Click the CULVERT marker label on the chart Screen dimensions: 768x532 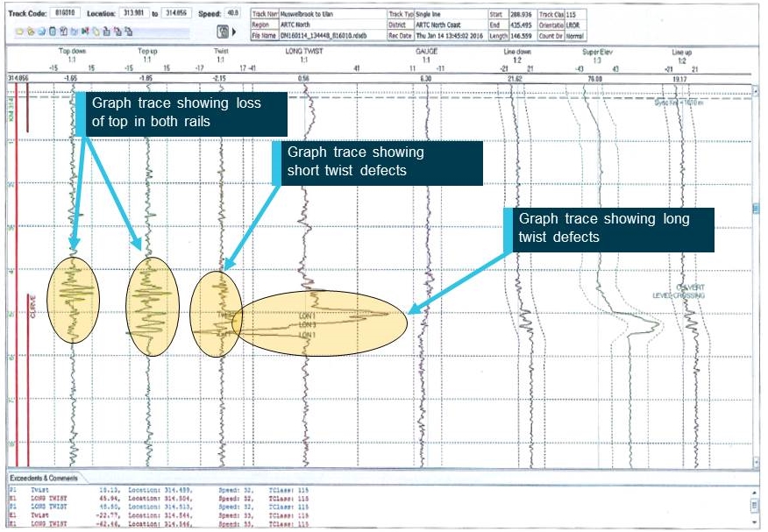(x=691, y=287)
